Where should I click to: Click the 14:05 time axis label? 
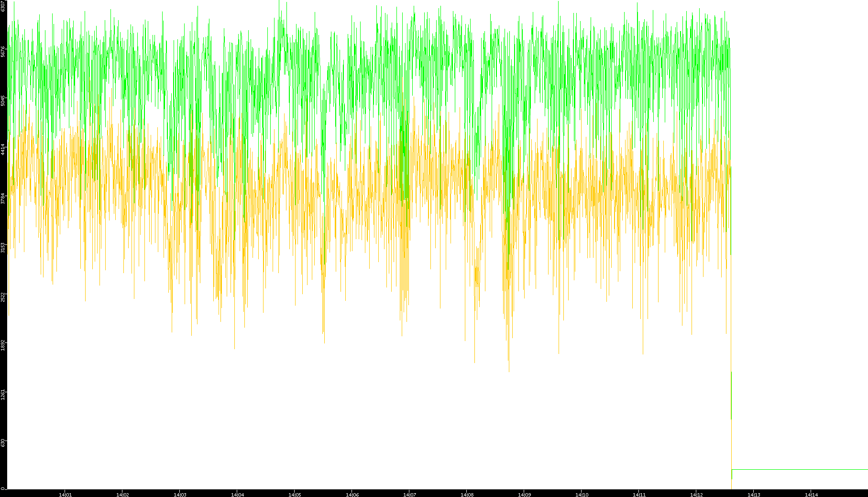tap(295, 495)
